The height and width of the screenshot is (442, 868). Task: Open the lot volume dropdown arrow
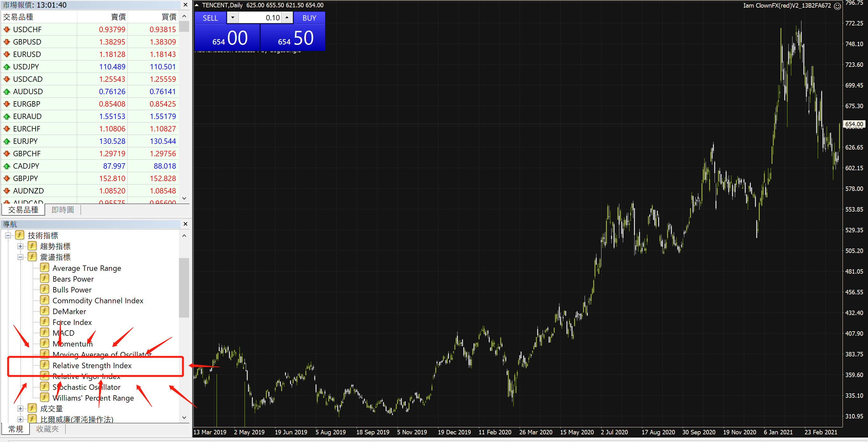pyautogui.click(x=232, y=18)
